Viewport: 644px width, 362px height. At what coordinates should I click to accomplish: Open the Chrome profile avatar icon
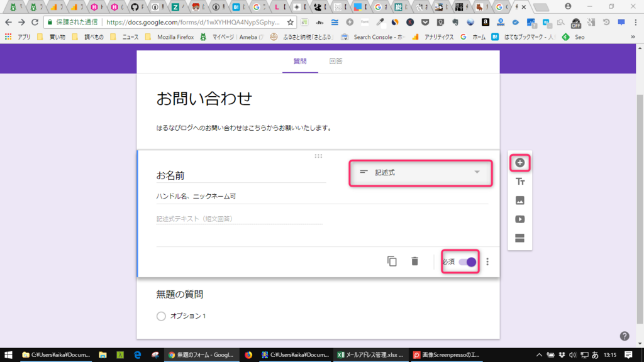click(x=568, y=6)
